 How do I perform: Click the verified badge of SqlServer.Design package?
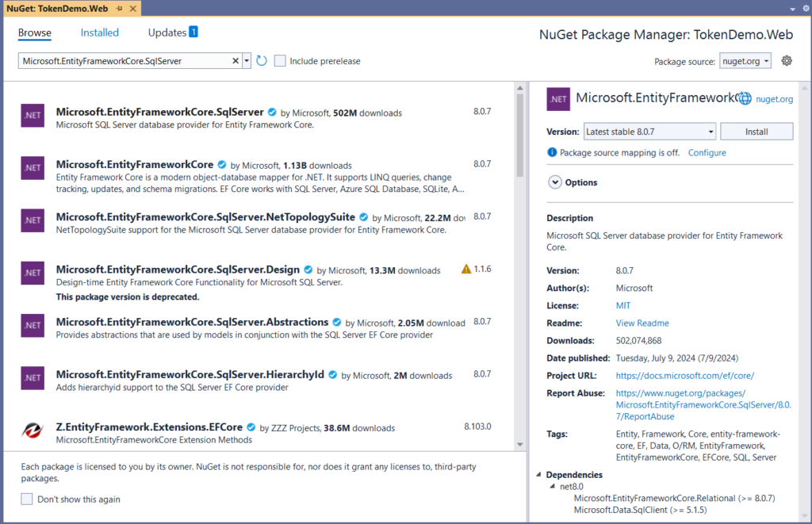[x=308, y=270]
